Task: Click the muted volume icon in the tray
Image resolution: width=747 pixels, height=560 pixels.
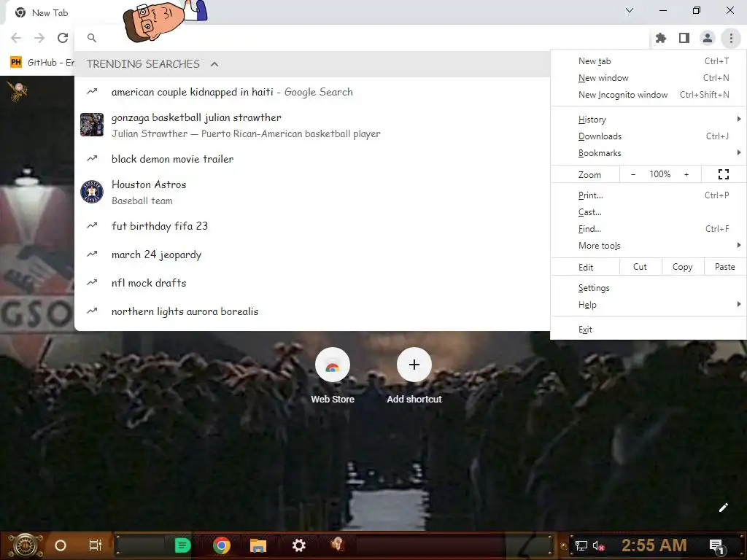Action: (598, 545)
